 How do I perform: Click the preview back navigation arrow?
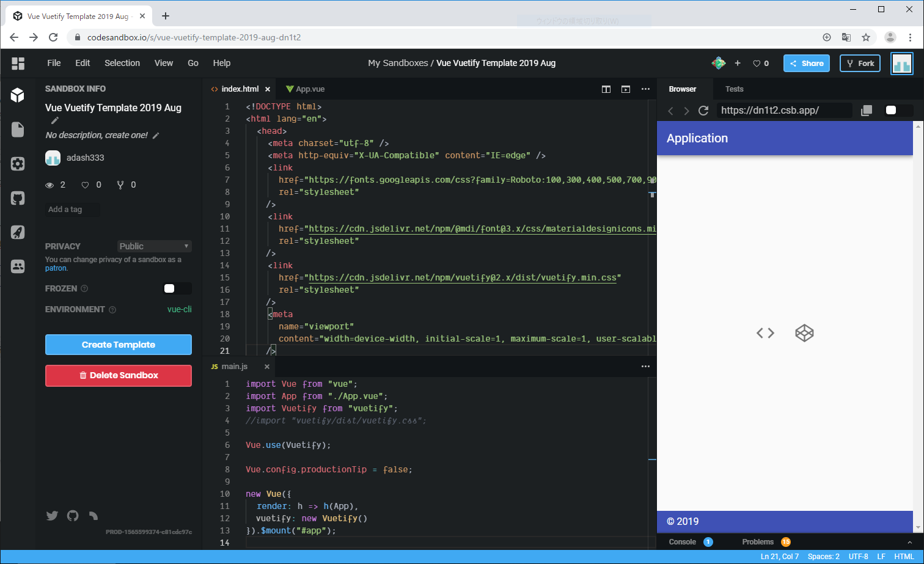pyautogui.click(x=670, y=111)
